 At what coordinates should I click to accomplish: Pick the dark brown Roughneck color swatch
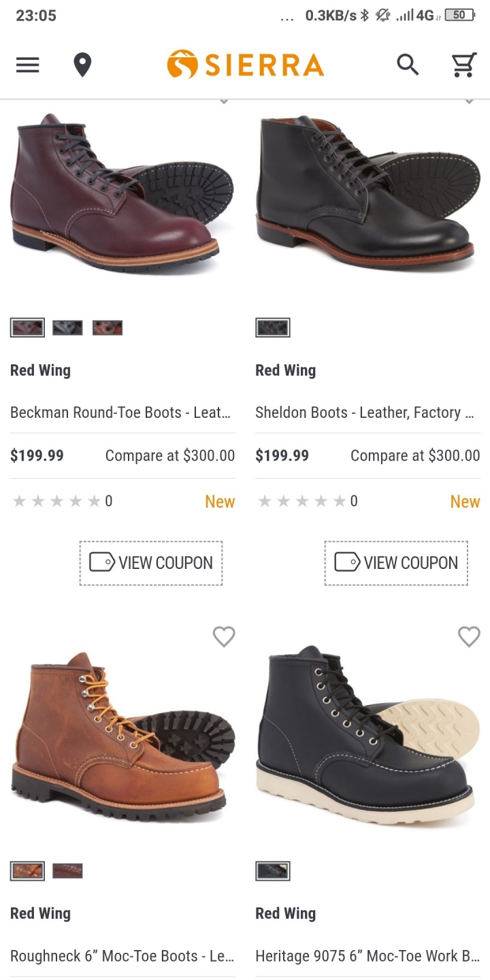pyautogui.click(x=67, y=871)
